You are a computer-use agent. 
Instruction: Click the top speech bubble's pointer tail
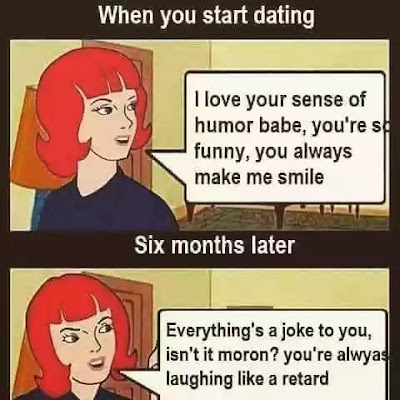pos(166,167)
